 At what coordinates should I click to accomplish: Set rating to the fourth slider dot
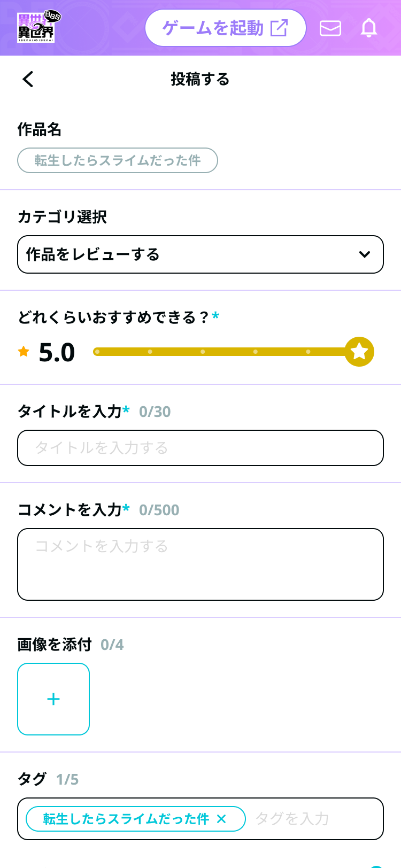(256, 352)
